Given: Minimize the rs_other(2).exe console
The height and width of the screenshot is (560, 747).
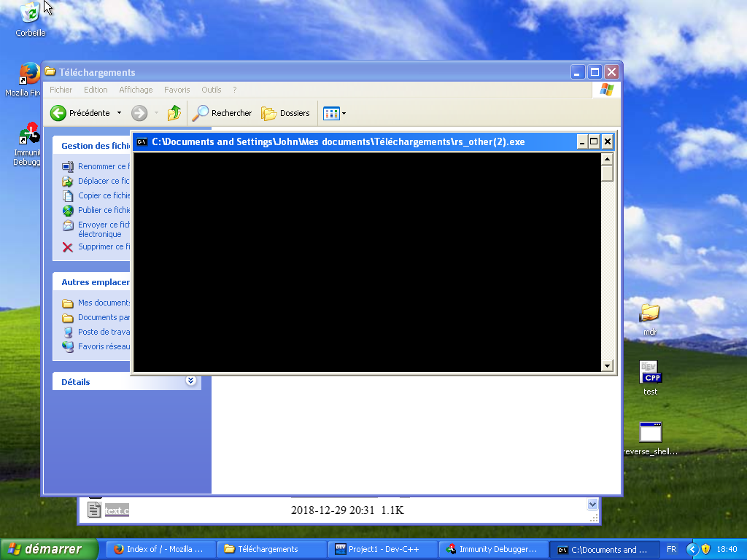Looking at the screenshot, I should (x=581, y=141).
